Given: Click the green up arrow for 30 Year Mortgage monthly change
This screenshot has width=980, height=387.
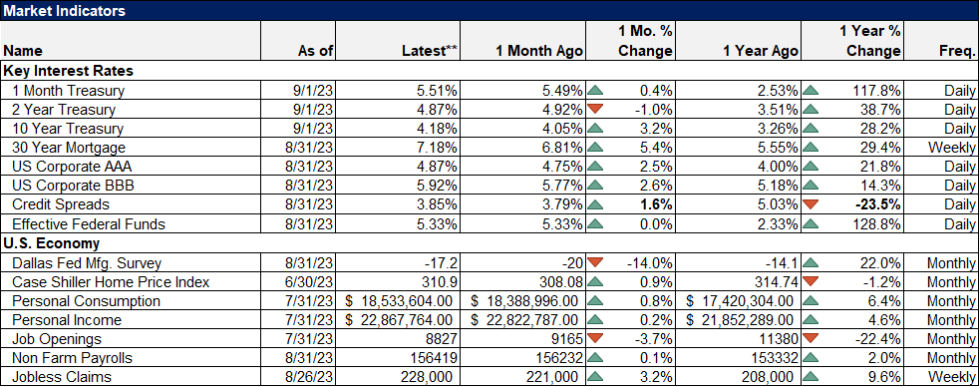Looking at the screenshot, I should point(595,149).
